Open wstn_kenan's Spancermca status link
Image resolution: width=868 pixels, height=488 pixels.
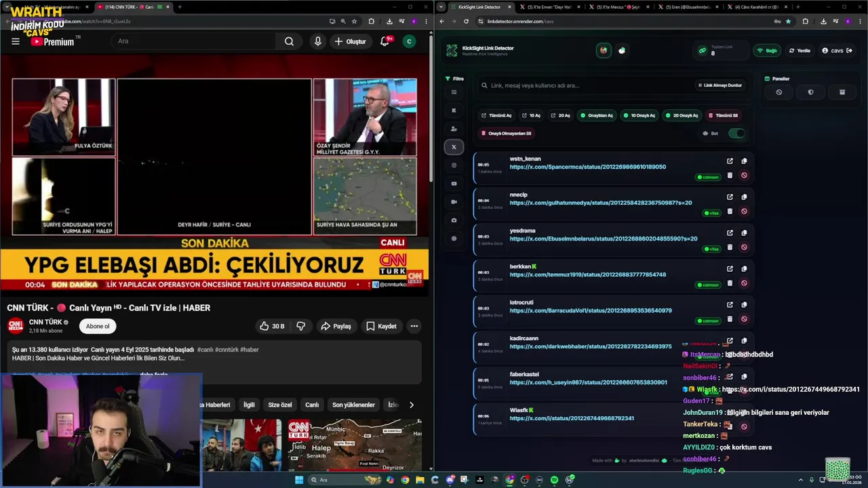pyautogui.click(x=587, y=167)
